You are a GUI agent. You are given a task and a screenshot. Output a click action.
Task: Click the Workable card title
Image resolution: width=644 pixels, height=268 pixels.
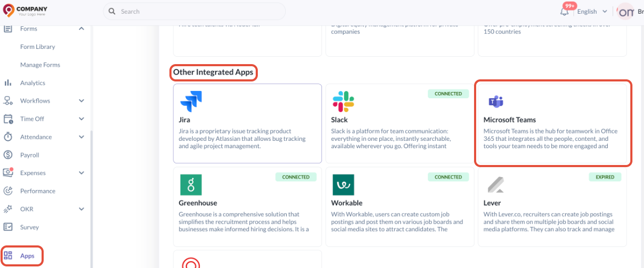pyautogui.click(x=347, y=203)
